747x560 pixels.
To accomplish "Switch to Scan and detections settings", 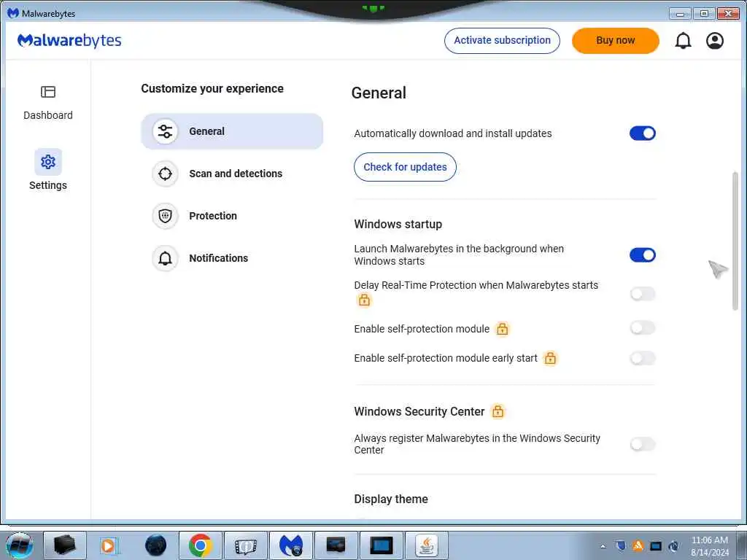I will coord(232,174).
